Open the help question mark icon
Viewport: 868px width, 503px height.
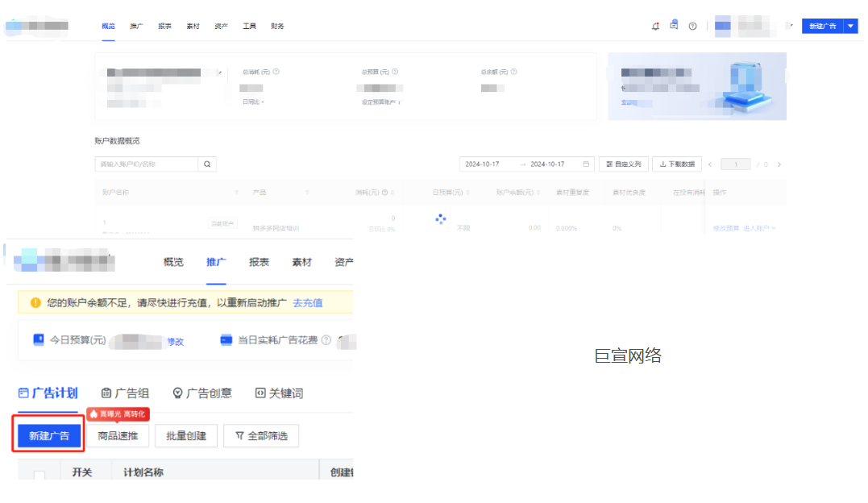(692, 26)
